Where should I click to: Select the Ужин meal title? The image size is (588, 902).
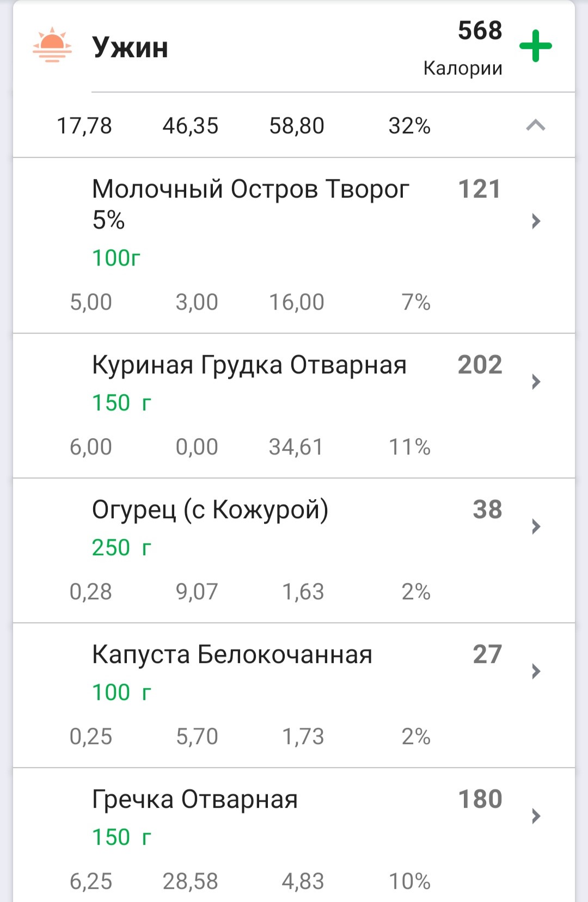pyautogui.click(x=130, y=47)
